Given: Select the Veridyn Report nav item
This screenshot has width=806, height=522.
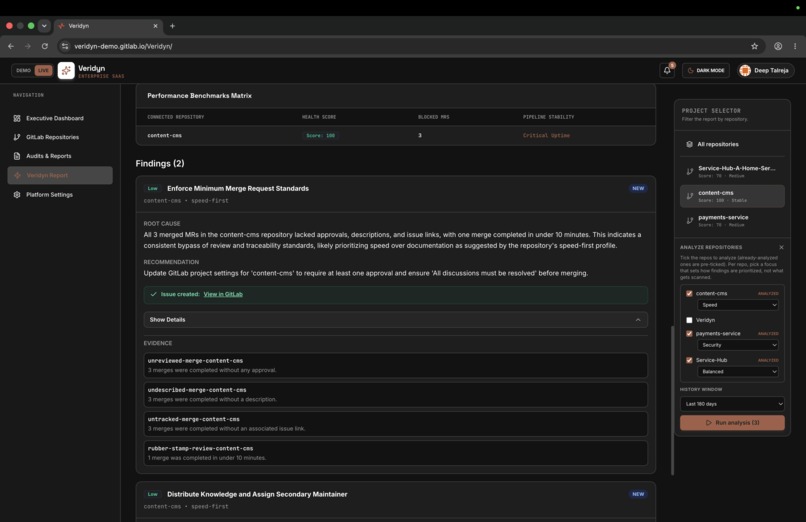Looking at the screenshot, I should [60, 175].
